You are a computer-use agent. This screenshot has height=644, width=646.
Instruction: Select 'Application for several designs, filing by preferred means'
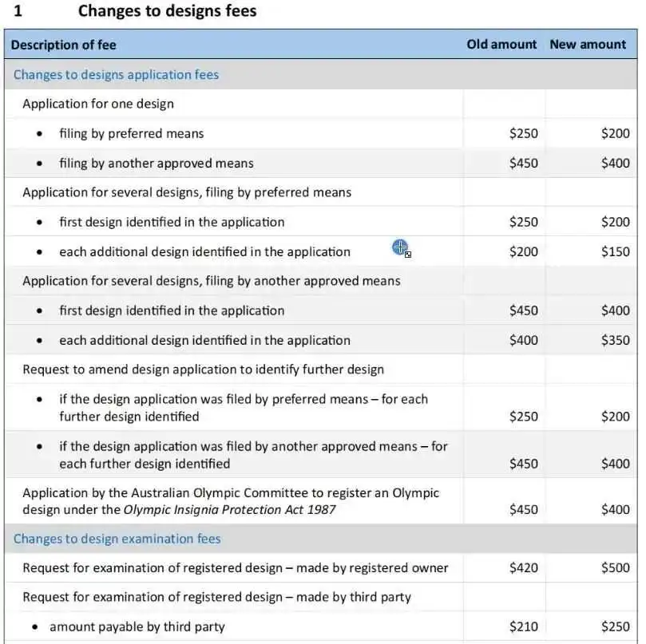coord(187,192)
